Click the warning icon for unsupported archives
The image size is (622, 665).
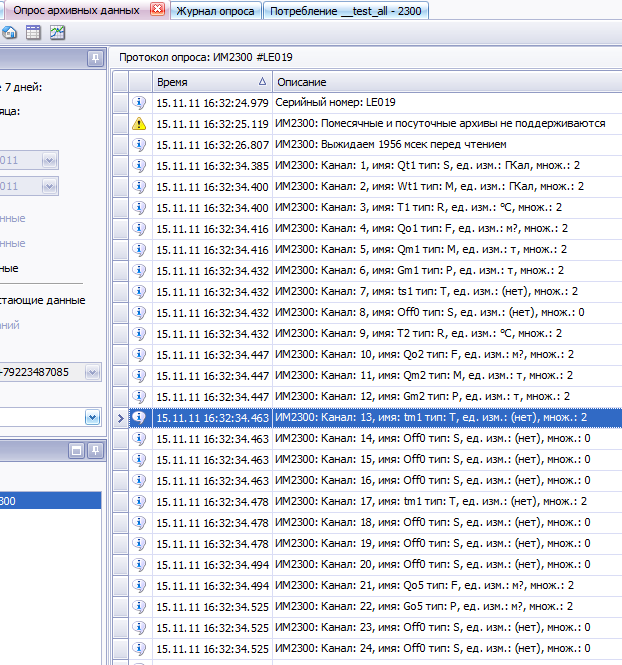click(139, 123)
